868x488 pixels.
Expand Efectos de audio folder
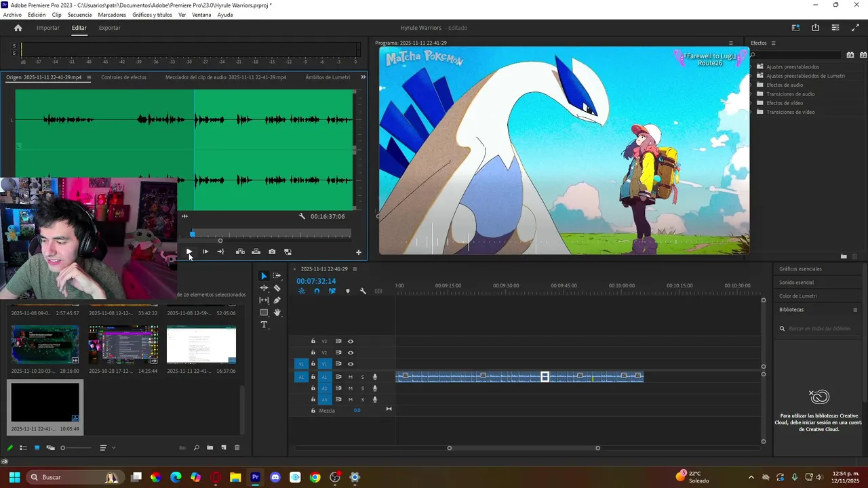point(751,85)
